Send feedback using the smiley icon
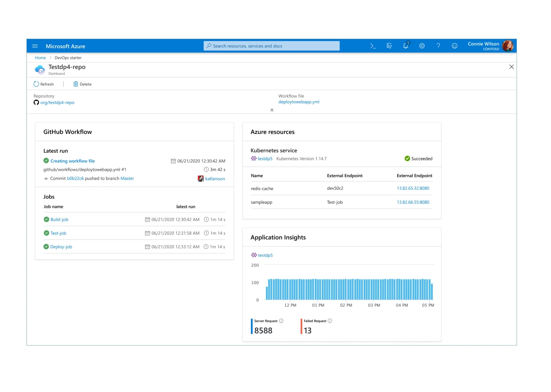The height and width of the screenshot is (392, 551). [455, 46]
